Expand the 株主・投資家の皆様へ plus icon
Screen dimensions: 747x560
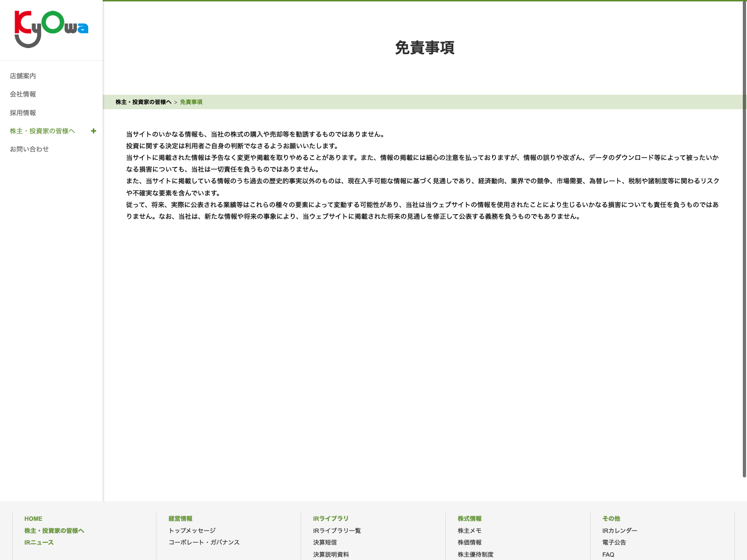(x=93, y=131)
